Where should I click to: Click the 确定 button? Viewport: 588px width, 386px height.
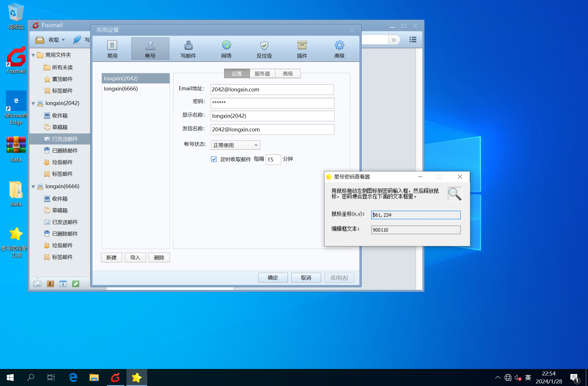(273, 278)
